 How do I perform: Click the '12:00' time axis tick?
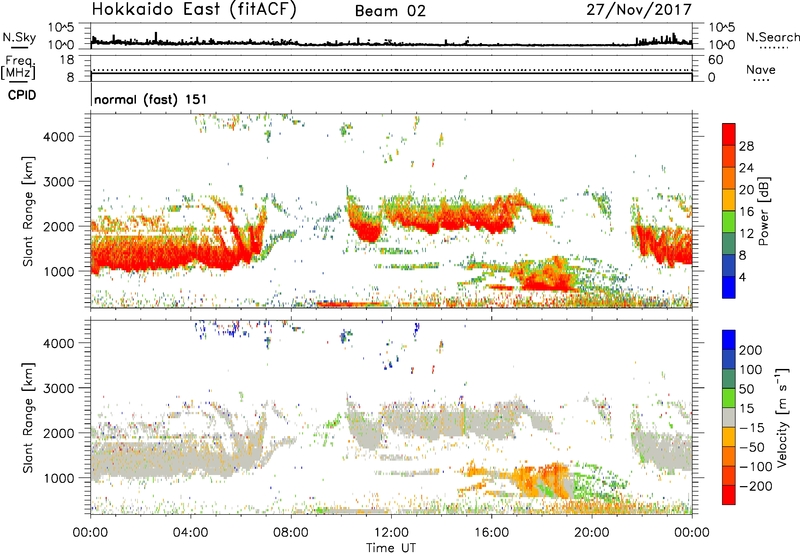pyautogui.click(x=391, y=533)
